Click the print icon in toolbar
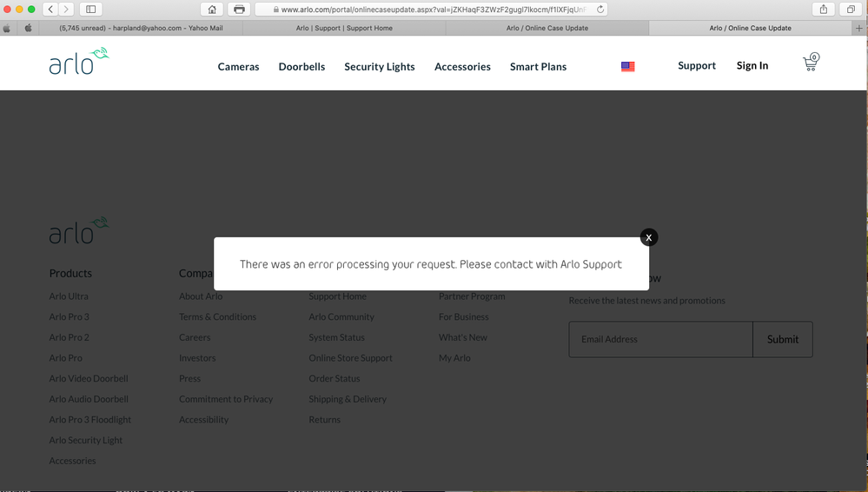Image resolution: width=868 pixels, height=492 pixels. [x=239, y=9]
